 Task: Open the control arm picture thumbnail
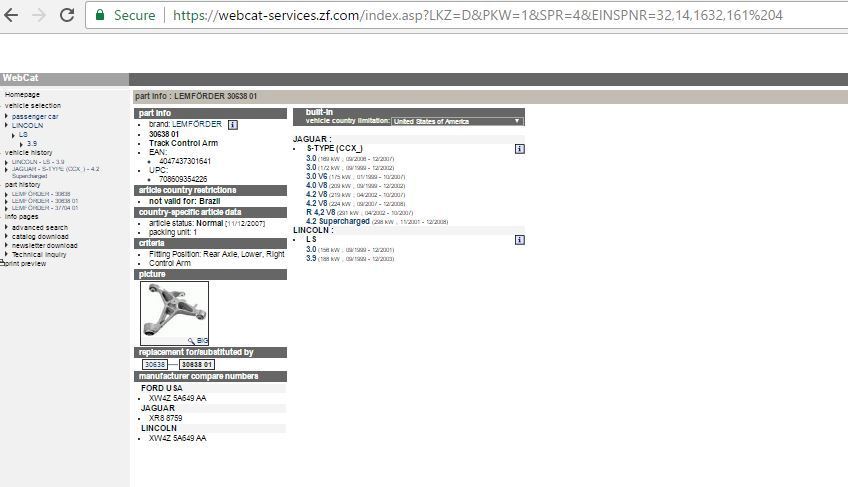point(173,312)
